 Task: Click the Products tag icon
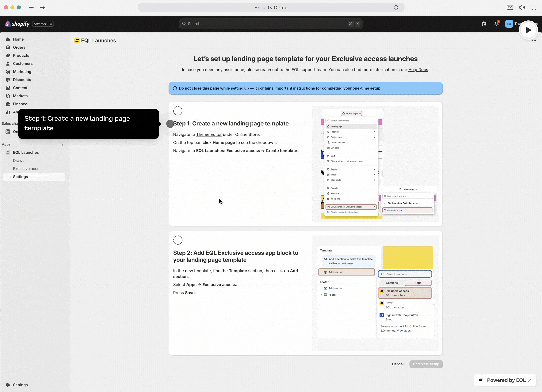[x=8, y=56]
